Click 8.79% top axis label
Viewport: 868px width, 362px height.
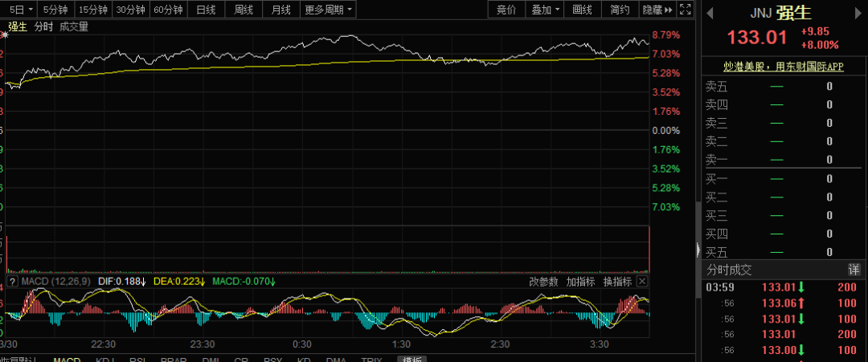tap(666, 35)
